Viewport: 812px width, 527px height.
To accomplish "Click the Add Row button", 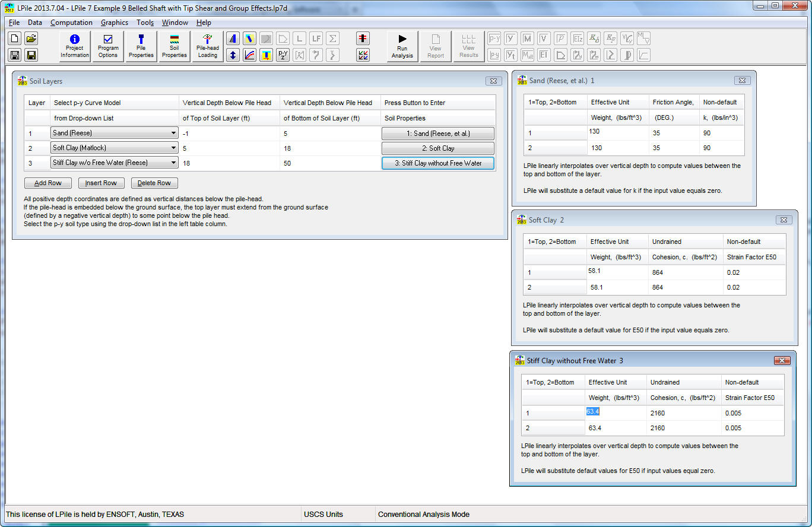I will pos(48,183).
